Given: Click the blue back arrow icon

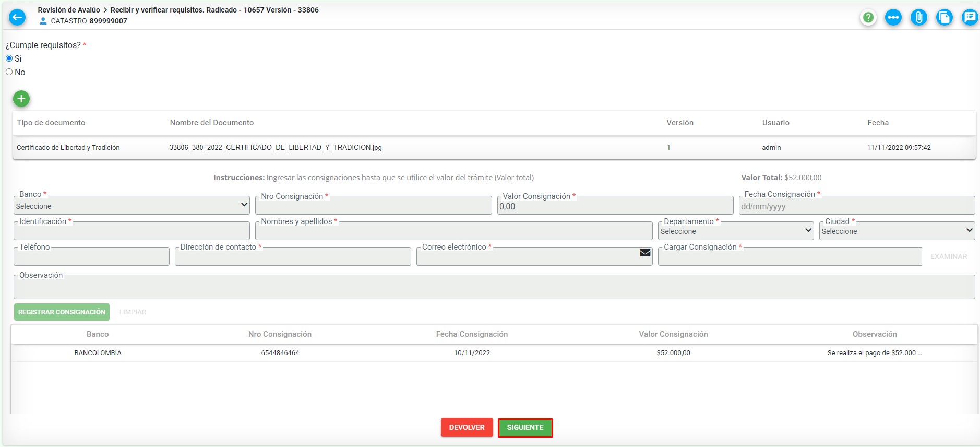Looking at the screenshot, I should [17, 17].
